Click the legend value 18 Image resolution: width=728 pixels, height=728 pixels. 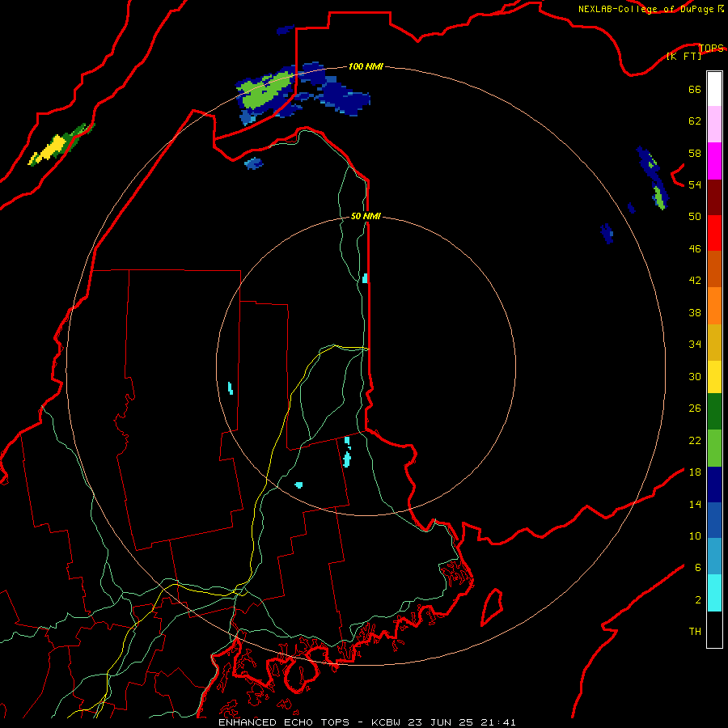click(x=695, y=472)
